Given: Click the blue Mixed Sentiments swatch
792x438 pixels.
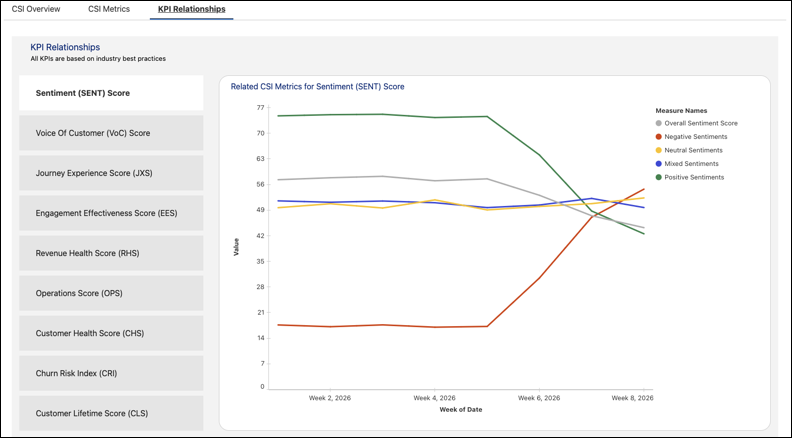Looking at the screenshot, I should [x=659, y=164].
